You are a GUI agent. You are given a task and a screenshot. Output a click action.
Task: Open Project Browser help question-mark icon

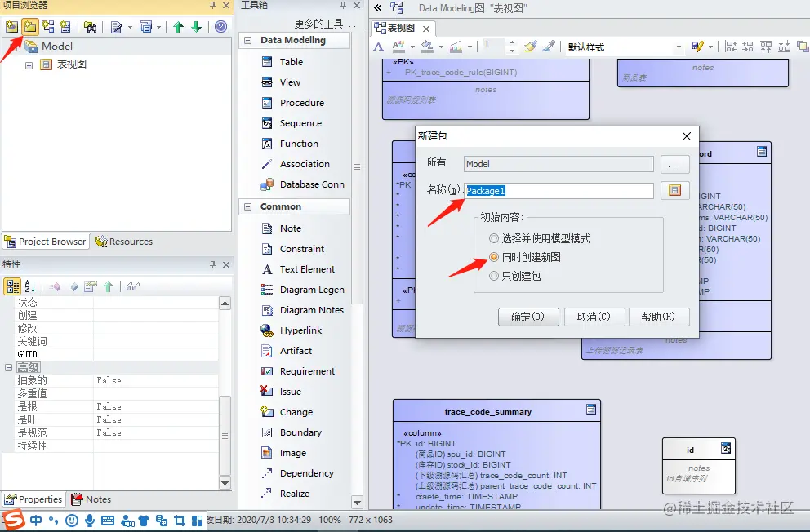click(220, 26)
